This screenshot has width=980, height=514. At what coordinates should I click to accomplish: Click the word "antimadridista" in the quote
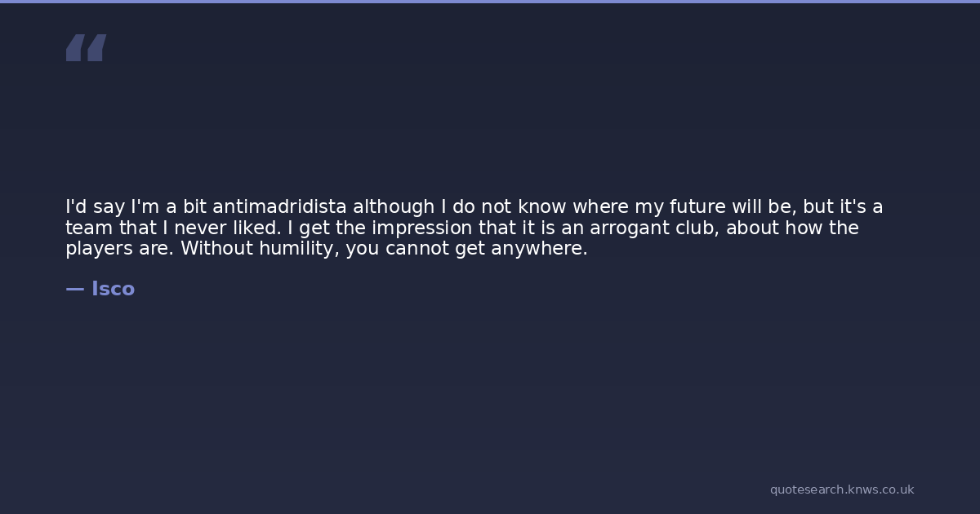pyautogui.click(x=279, y=207)
